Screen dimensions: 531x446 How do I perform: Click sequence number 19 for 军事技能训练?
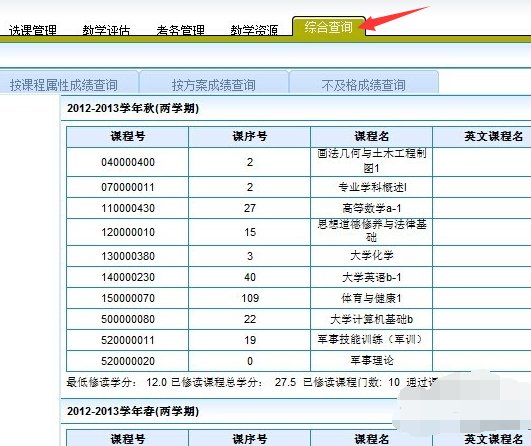pos(250,340)
